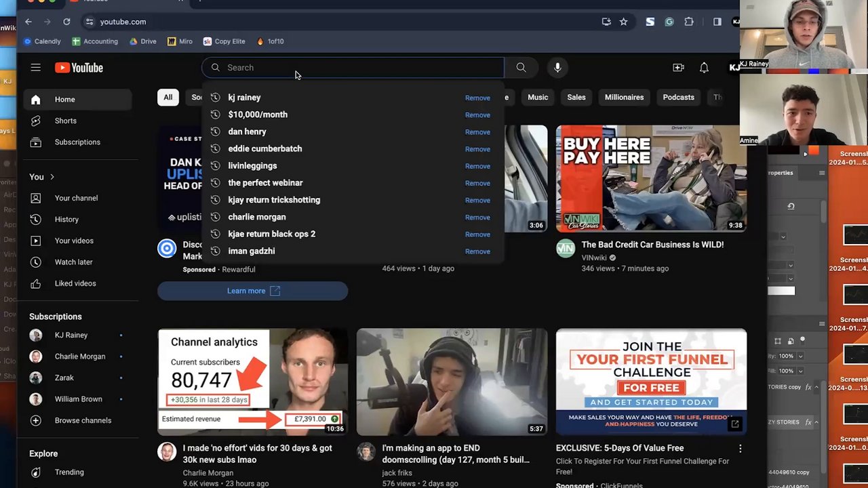Viewport: 868px width, 488px height.
Task: Select the Sales filter chip
Action: pyautogui.click(x=576, y=97)
